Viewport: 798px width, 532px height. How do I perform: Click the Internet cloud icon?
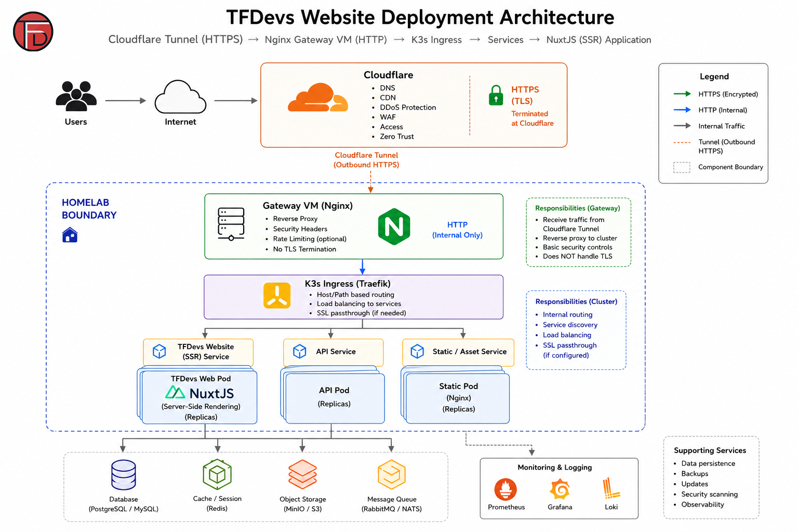click(x=180, y=97)
